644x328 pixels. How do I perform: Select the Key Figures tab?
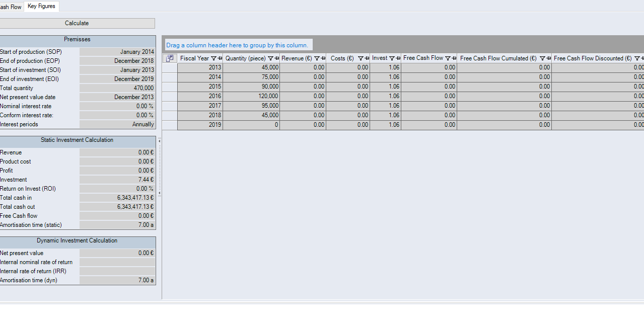coord(41,6)
